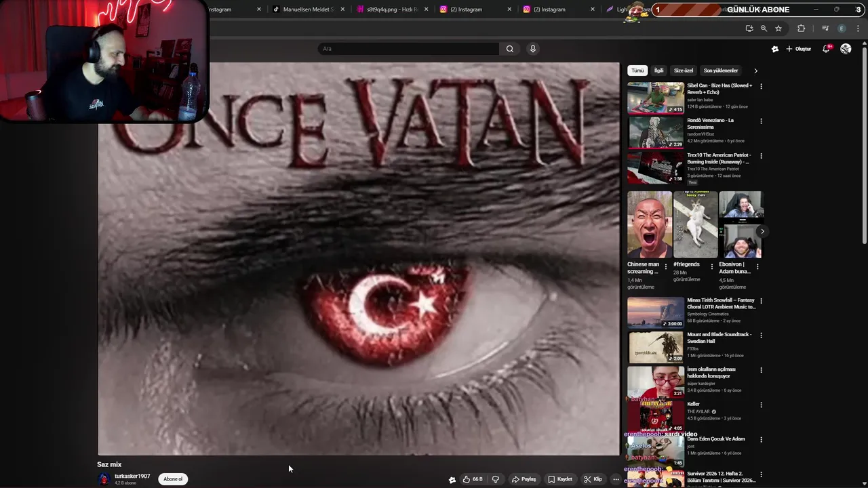Switch to the s8t9q4q.png tab
Viewport: 868px width, 488px height.
pyautogui.click(x=391, y=9)
